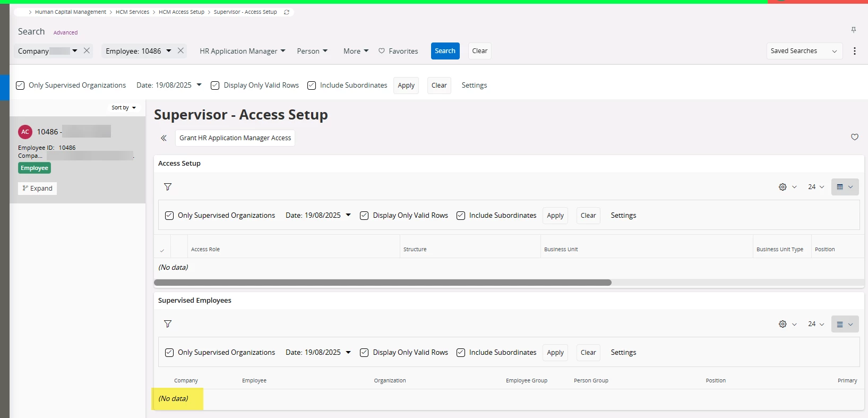Open Grant HR Application Manager Access tab
Image resolution: width=868 pixels, height=418 pixels.
coord(235,138)
